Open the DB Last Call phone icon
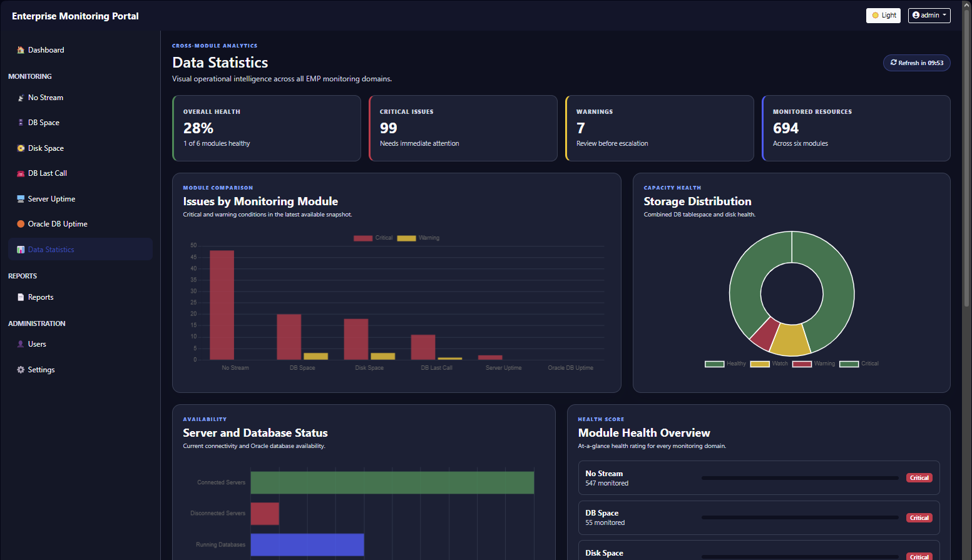972x560 pixels. pyautogui.click(x=21, y=173)
